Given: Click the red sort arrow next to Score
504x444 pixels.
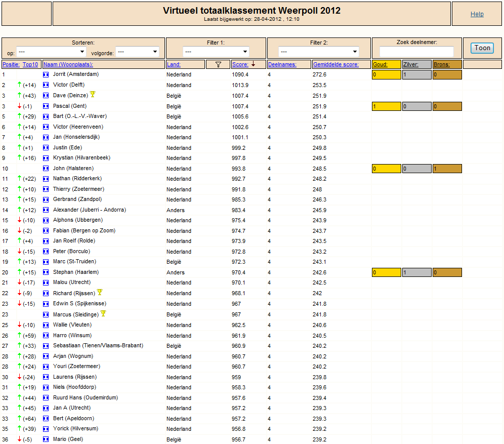Looking at the screenshot, I should (254, 64).
